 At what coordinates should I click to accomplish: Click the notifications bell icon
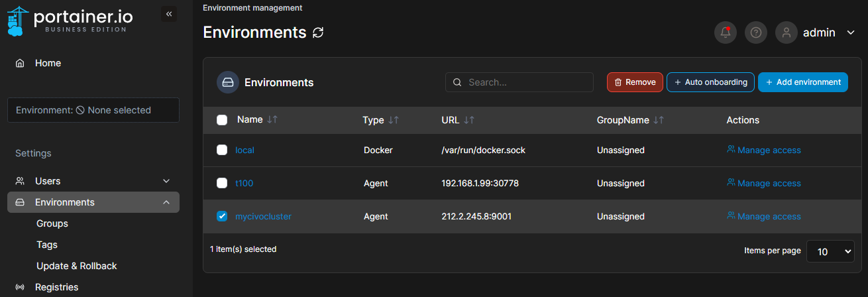[x=725, y=32]
